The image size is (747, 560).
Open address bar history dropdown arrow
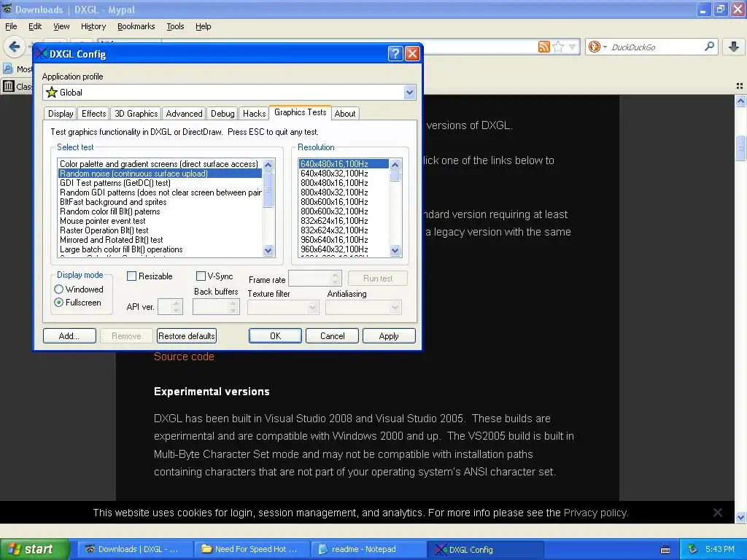[x=572, y=47]
